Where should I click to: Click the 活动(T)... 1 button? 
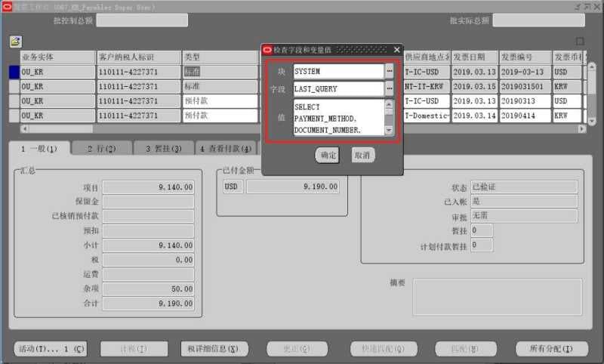click(51, 349)
